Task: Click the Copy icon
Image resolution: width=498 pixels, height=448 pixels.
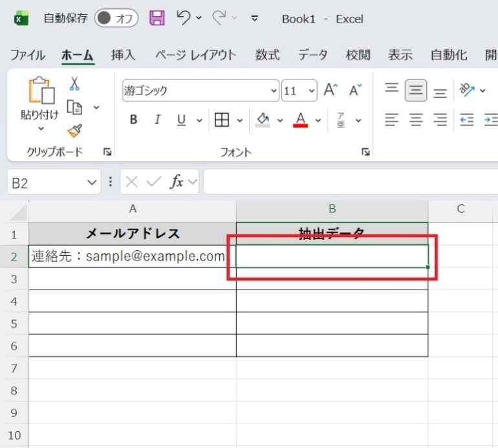Action: click(74, 107)
